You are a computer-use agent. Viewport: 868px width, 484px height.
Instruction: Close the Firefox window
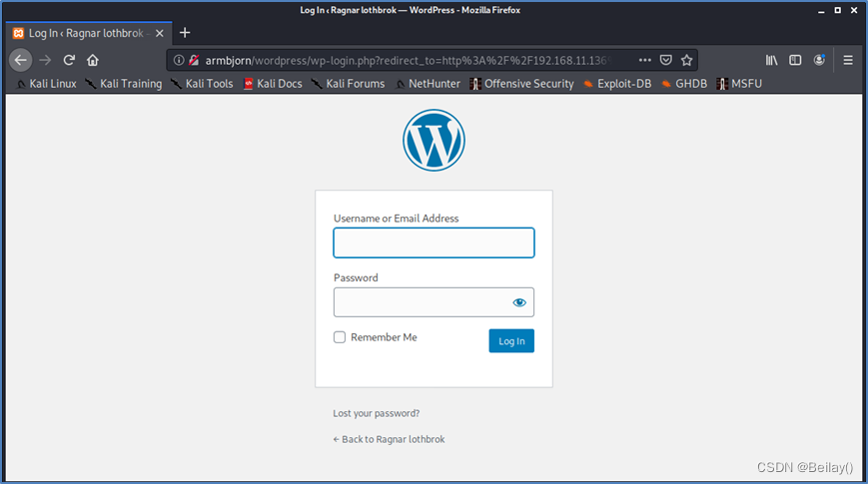coord(854,11)
